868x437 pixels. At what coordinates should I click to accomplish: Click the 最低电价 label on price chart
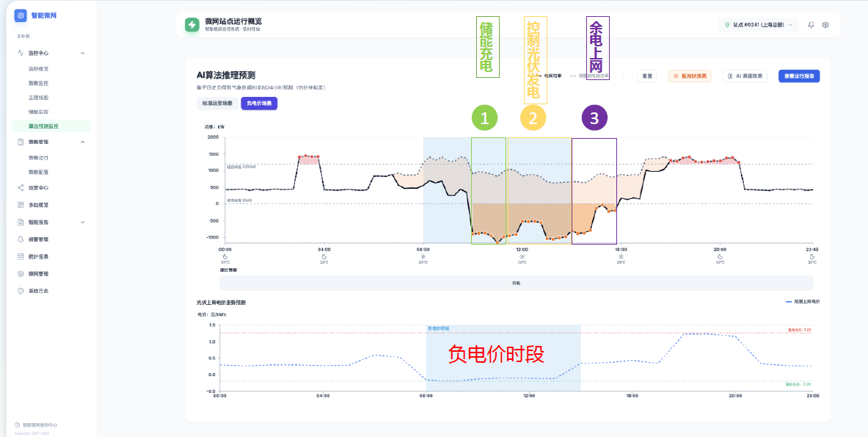pos(799,384)
